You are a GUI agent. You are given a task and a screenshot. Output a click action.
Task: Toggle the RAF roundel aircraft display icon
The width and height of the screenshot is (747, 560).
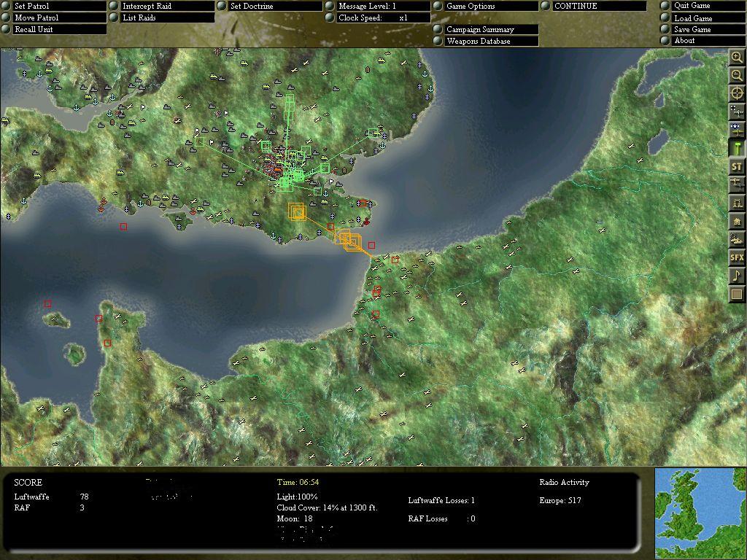(737, 130)
